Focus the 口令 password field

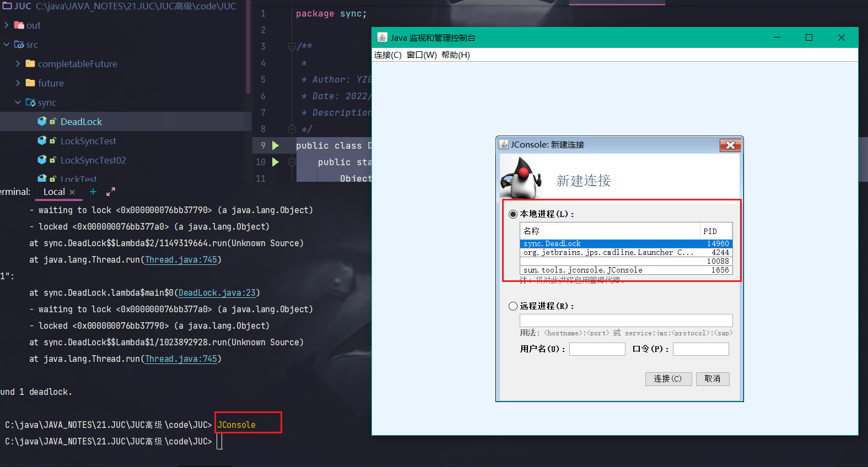tap(701, 349)
